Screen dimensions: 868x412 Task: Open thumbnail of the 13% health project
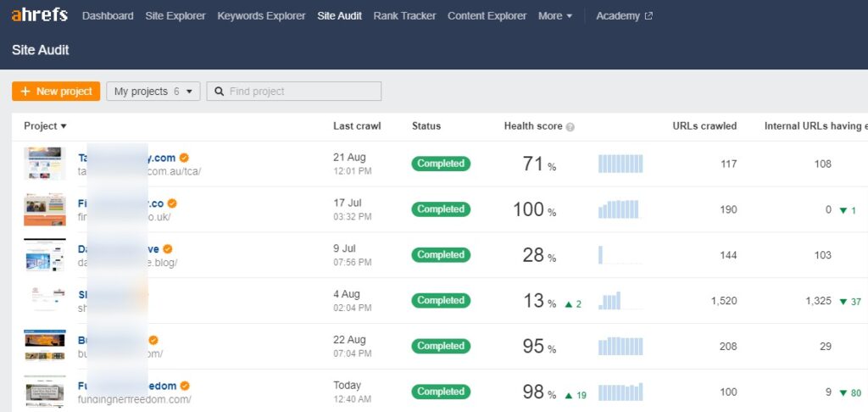[45, 300]
